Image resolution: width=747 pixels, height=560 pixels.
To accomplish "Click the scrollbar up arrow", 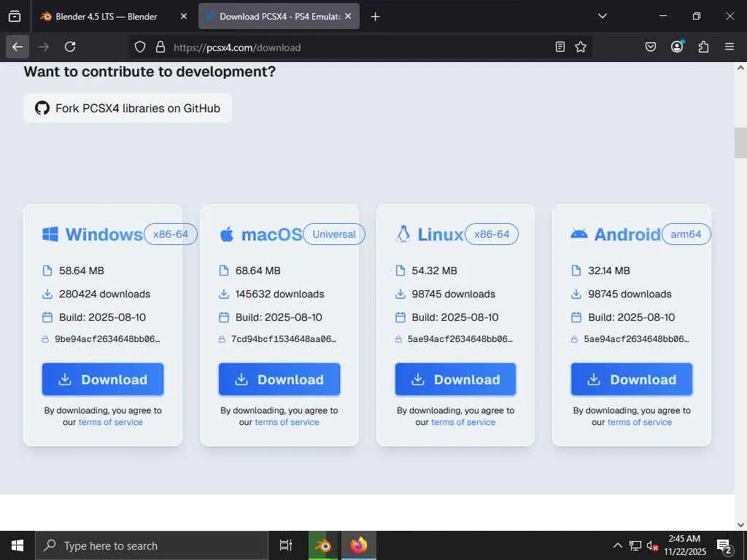I will [x=740, y=68].
